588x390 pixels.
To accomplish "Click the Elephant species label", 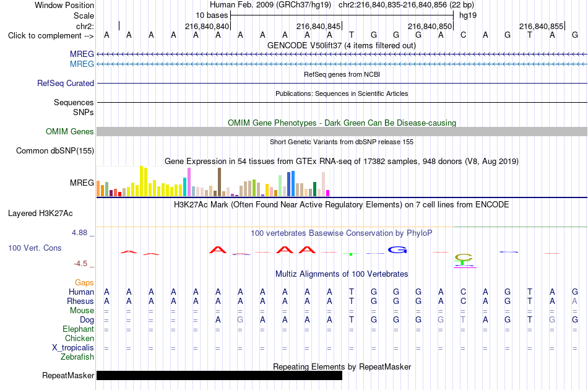I will click(79, 329).
